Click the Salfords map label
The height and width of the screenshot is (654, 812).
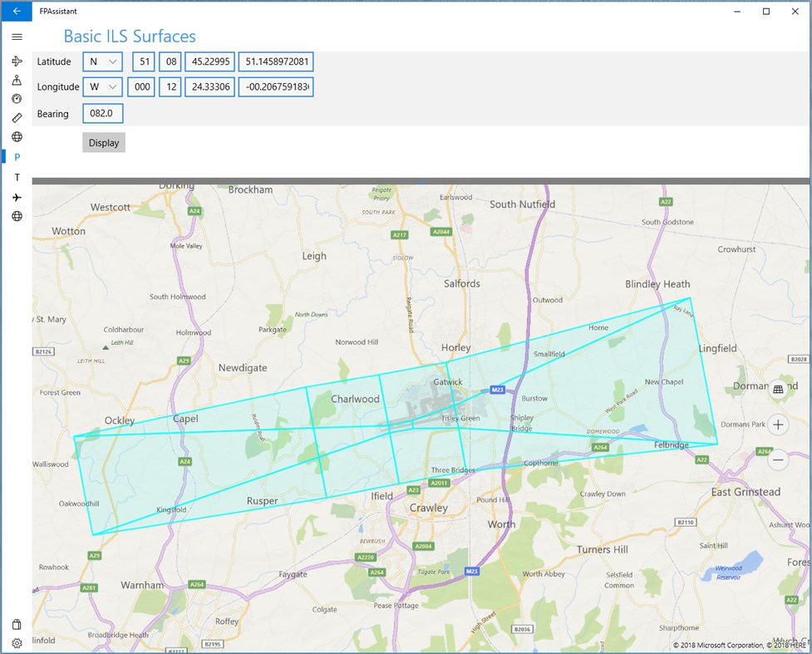(462, 283)
